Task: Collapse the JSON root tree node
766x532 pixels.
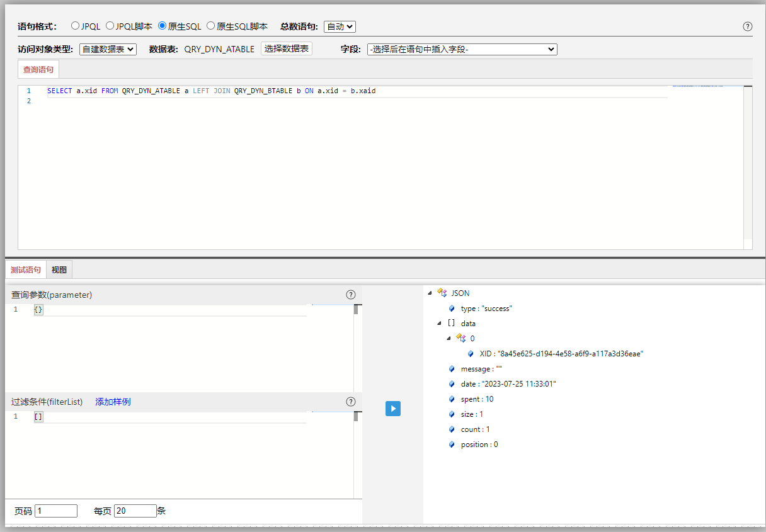Action: (430, 293)
